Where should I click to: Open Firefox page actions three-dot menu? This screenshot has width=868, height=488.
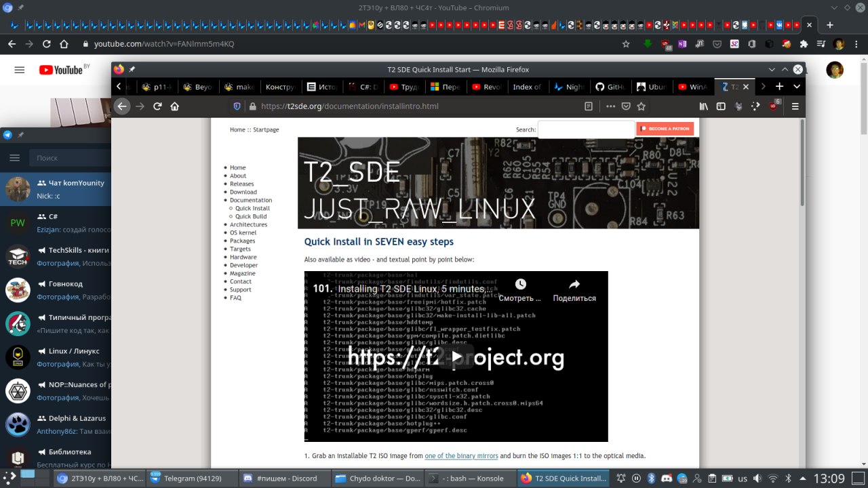coord(610,106)
